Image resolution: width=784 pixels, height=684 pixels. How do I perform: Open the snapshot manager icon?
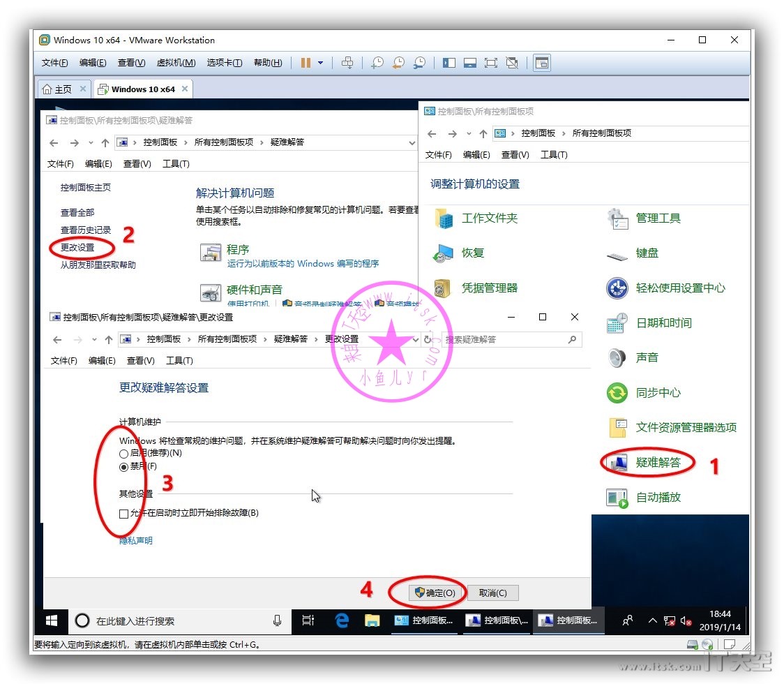coord(419,63)
